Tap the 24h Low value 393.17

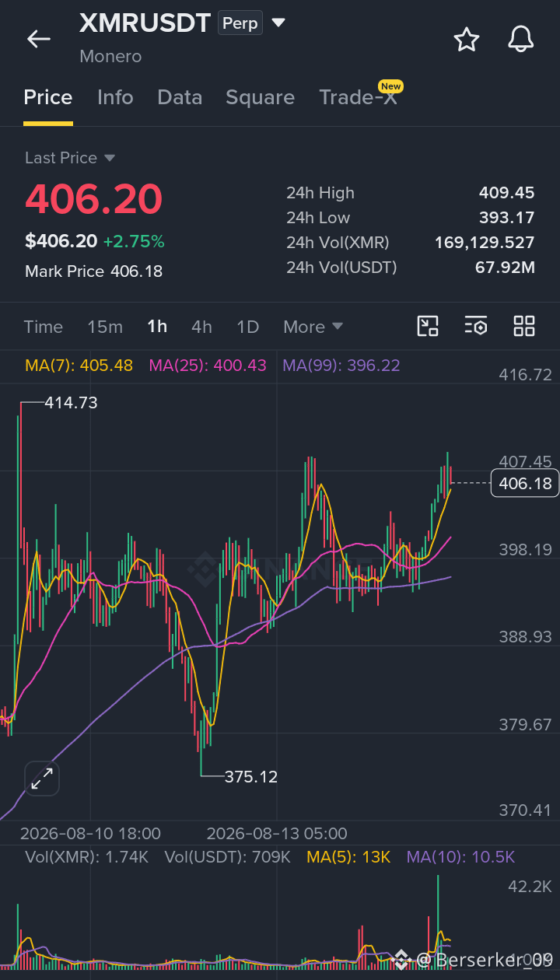click(507, 218)
